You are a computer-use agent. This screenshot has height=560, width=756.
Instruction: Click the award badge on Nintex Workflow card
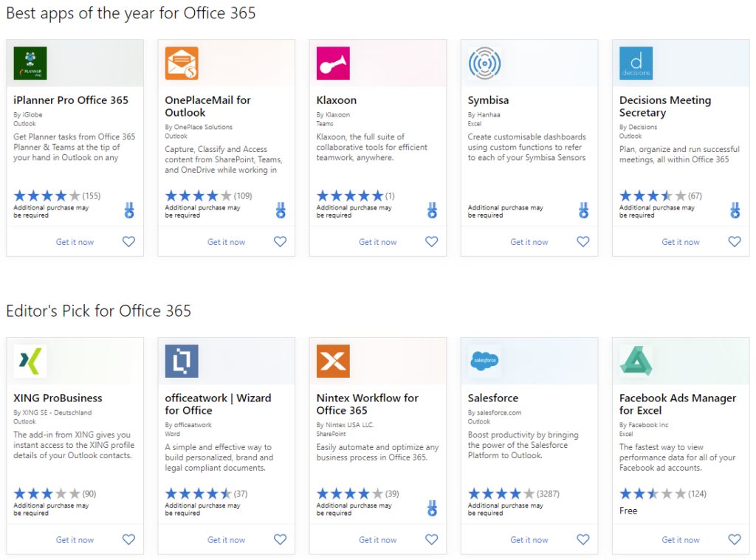(x=432, y=508)
